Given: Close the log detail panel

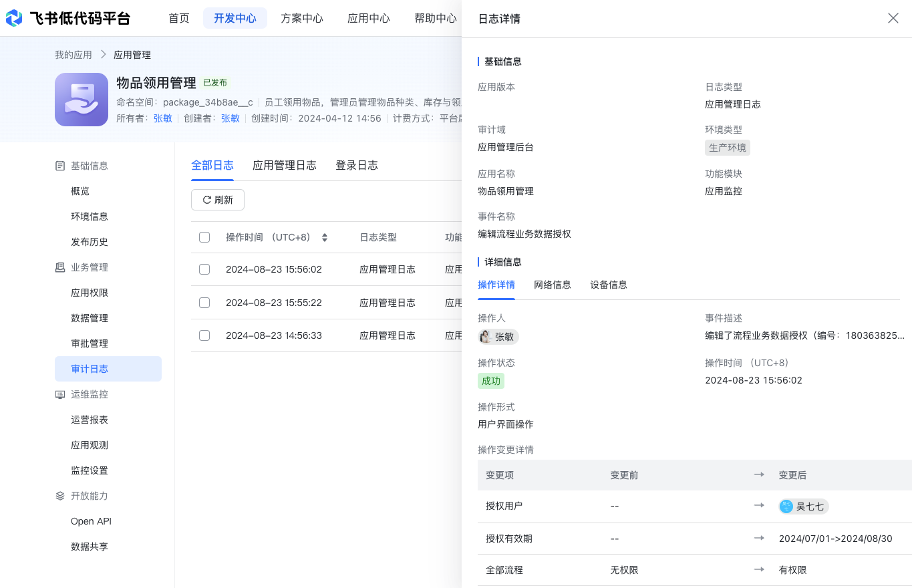Looking at the screenshot, I should click(893, 18).
